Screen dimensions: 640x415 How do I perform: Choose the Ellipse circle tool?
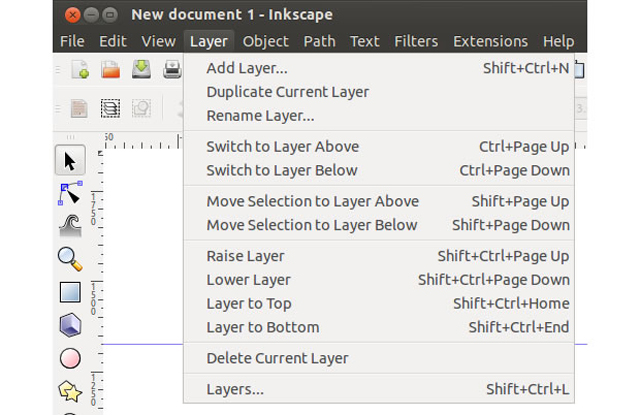tap(69, 357)
